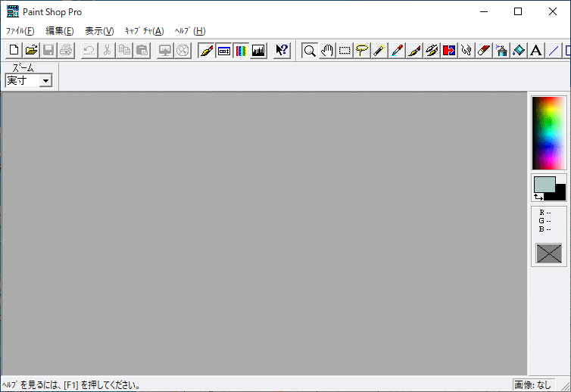Viewport: 571px width, 392px height.
Task: Click the Paint Shop Pro title bar icon
Action: (13, 11)
